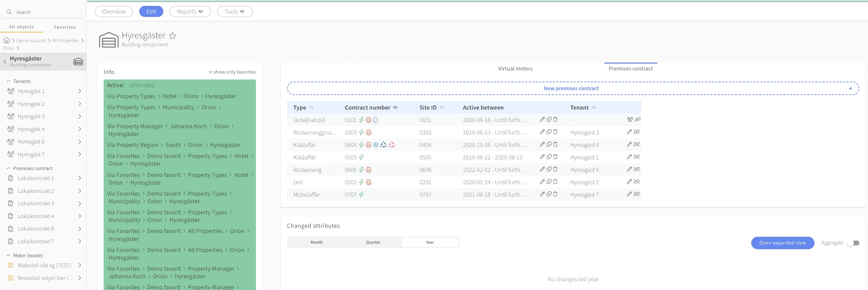
Task: Select the Quarter period option
Action: [373, 242]
